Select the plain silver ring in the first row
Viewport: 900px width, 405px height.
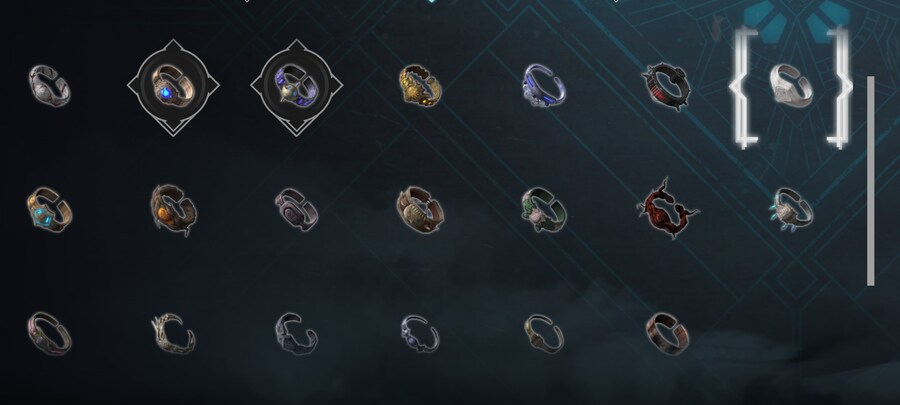point(49,86)
